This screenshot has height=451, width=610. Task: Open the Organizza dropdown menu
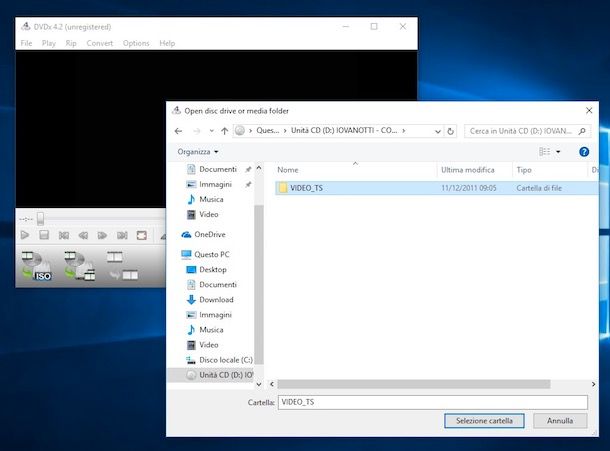(198, 152)
